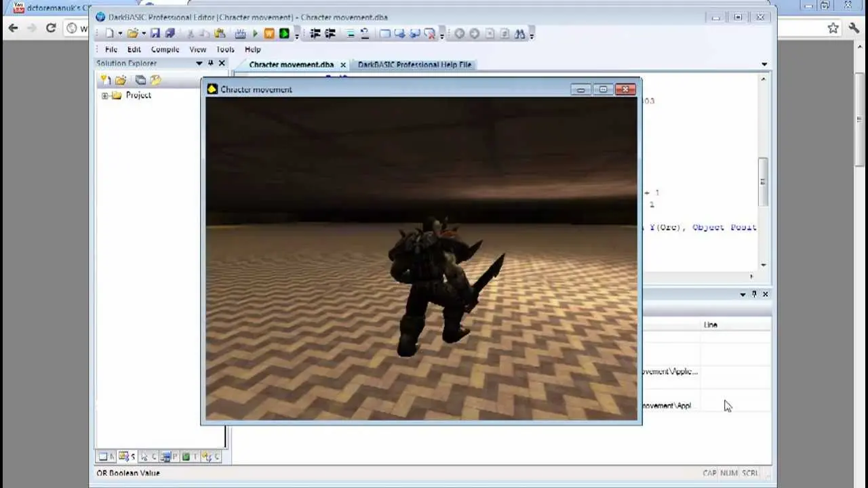Click the Line column header

pos(710,325)
